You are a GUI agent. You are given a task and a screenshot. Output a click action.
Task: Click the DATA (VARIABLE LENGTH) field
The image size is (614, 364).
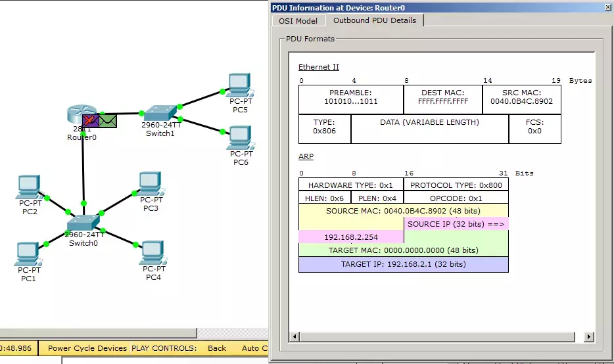(x=429, y=129)
